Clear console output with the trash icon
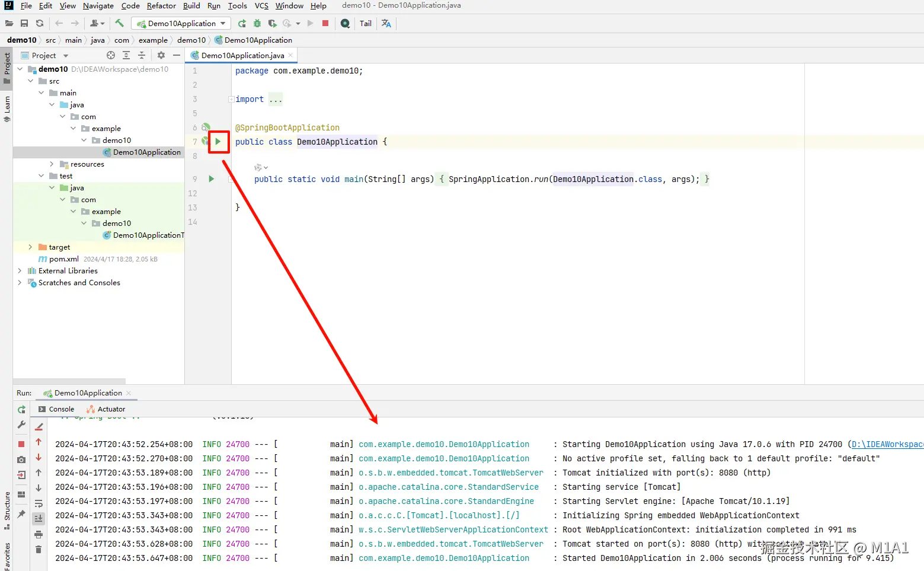This screenshot has height=571, width=924. (39, 550)
